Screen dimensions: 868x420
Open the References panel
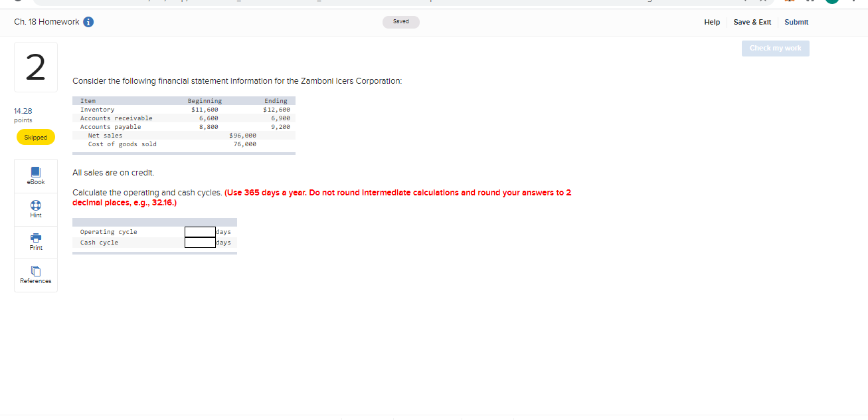(x=35, y=275)
